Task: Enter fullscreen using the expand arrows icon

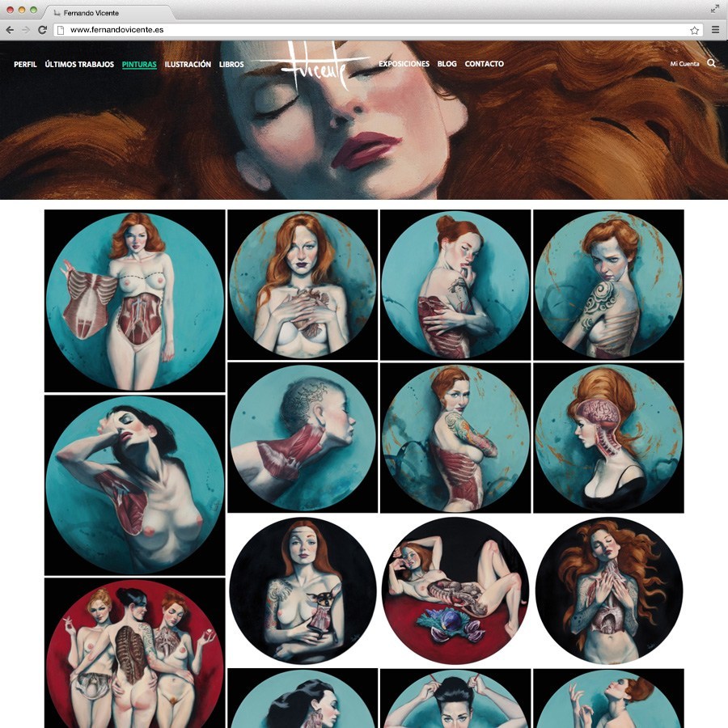Action: point(714,9)
